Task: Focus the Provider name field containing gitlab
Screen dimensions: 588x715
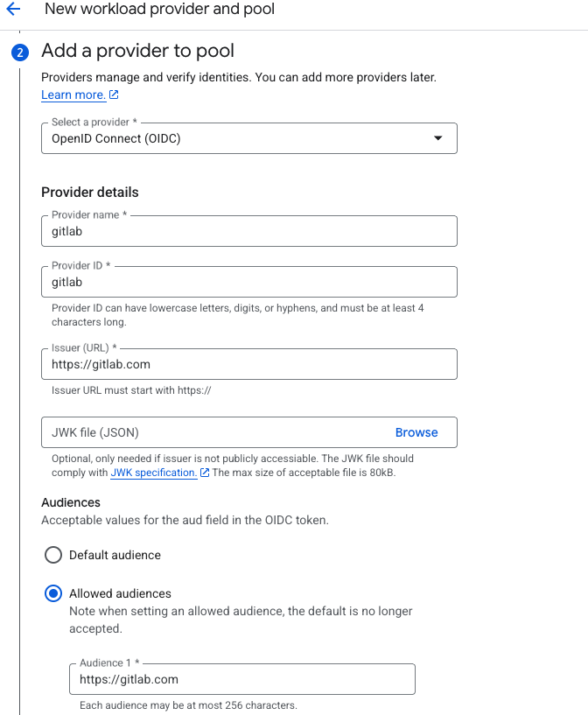Action: point(248,231)
